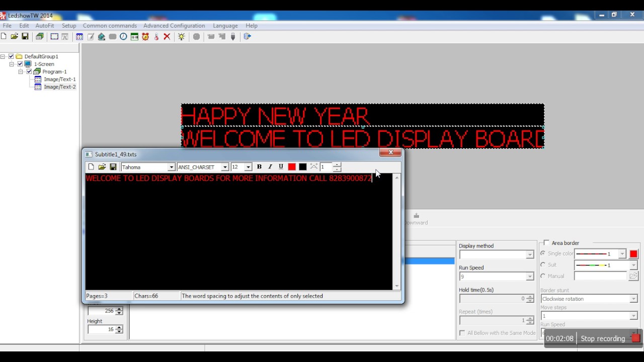The height and width of the screenshot is (362, 644).
Task: Select the Suit radio button
Action: 543,264
